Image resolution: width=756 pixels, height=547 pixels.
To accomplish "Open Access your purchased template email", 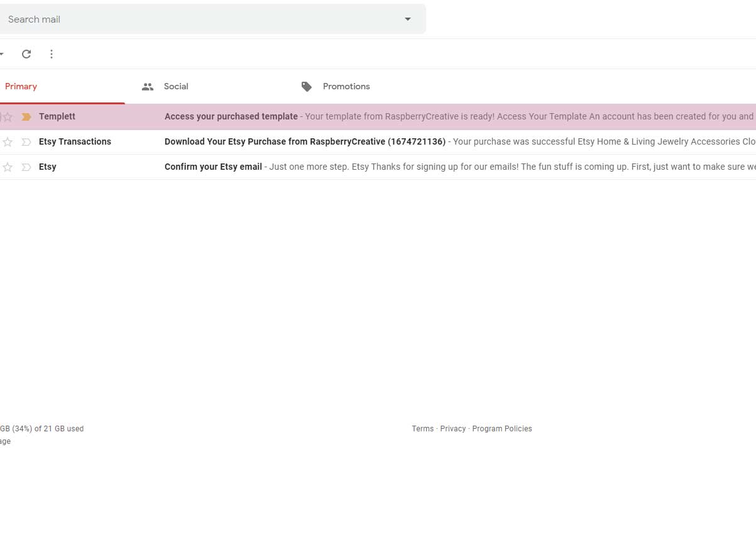I will click(231, 116).
